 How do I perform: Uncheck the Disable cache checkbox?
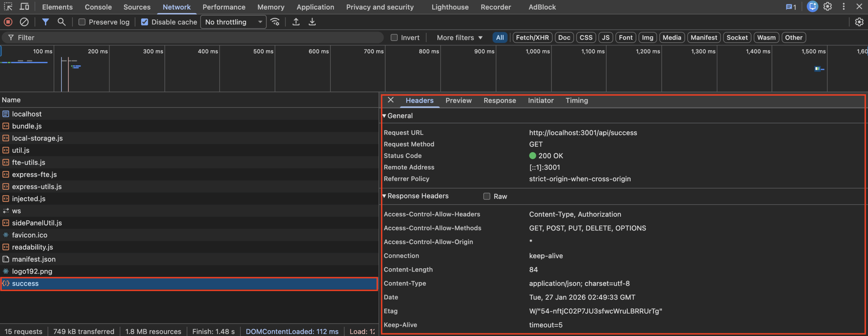[144, 22]
